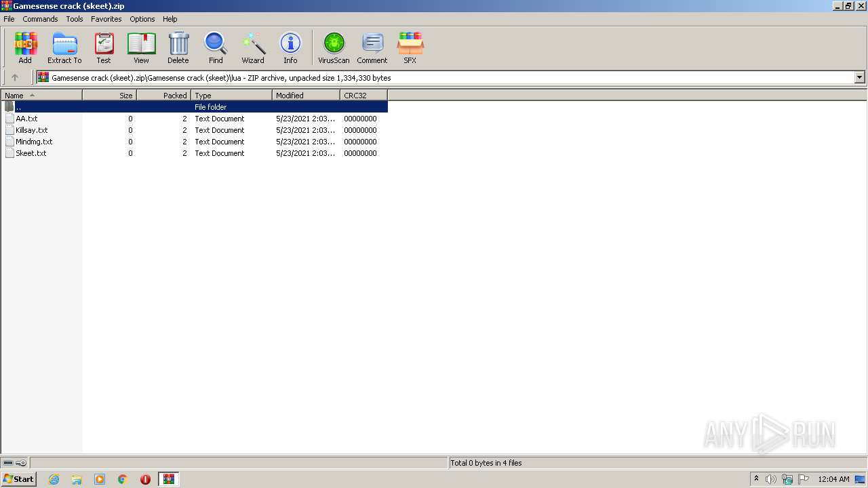Open the address path dropdown arrow
Image resolution: width=868 pixels, height=488 pixels.
[x=859, y=77]
